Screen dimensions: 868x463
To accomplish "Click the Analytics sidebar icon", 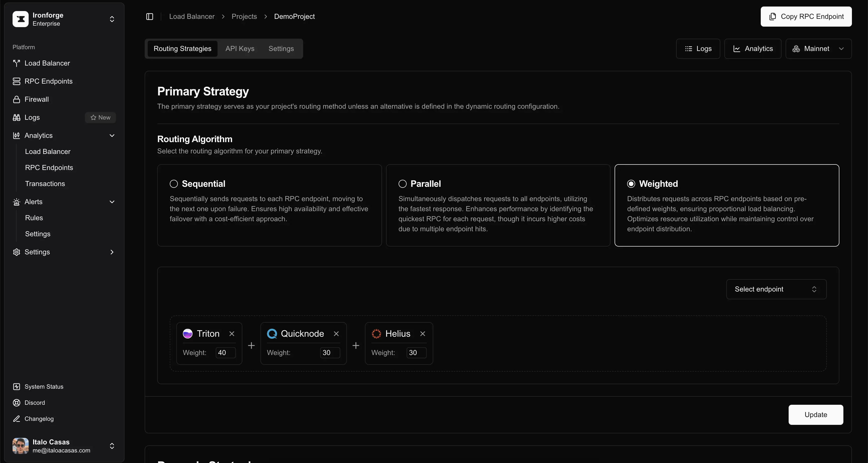I will click(16, 135).
